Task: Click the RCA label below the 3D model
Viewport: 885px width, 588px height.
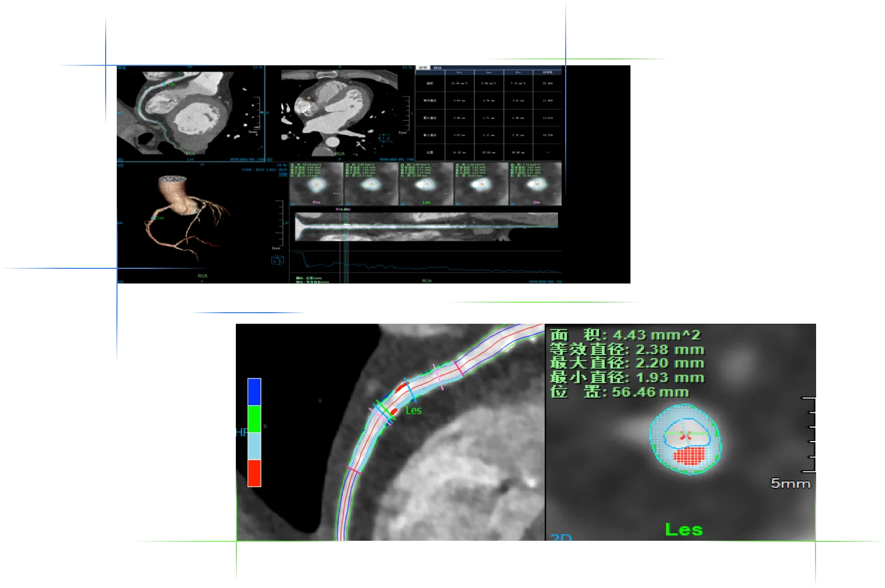Action: tap(203, 275)
